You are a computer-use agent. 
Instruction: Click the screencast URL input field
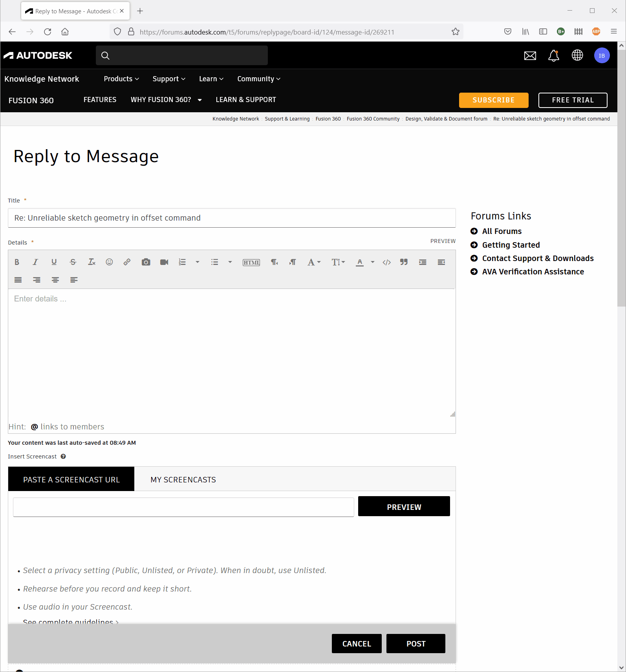(x=183, y=507)
